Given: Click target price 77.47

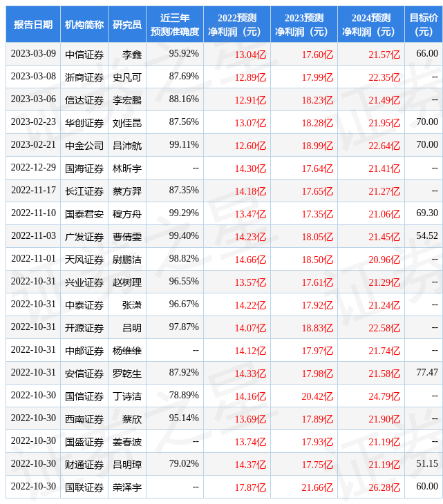Looking at the screenshot, I should coord(427,373).
